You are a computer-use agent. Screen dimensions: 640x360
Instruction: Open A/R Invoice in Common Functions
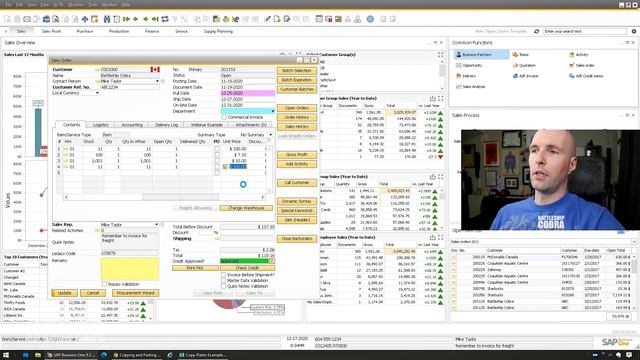(525, 76)
